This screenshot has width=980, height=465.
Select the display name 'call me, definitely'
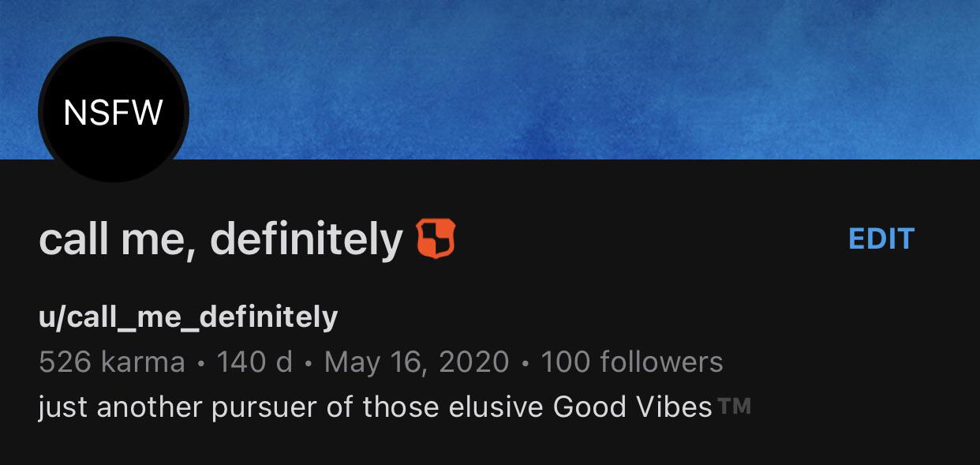(x=221, y=239)
